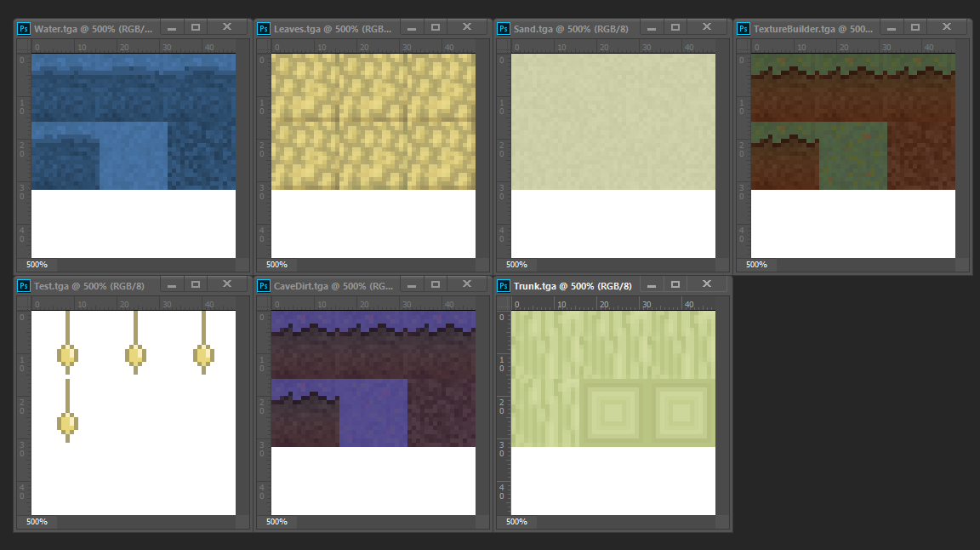980x550 pixels.
Task: Click the ruler origin corner in Water.tga
Action: (24, 46)
